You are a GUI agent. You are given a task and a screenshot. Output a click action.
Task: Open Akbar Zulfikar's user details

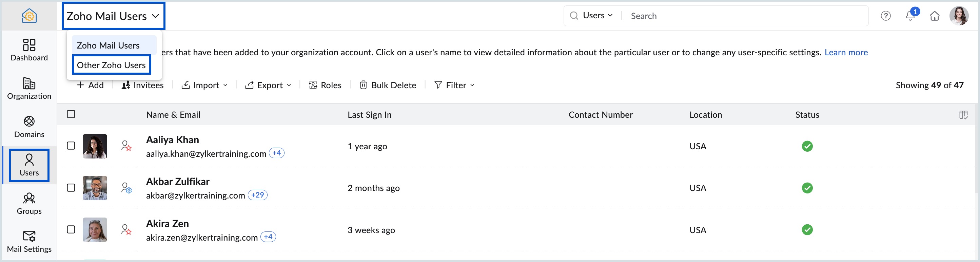(x=178, y=182)
